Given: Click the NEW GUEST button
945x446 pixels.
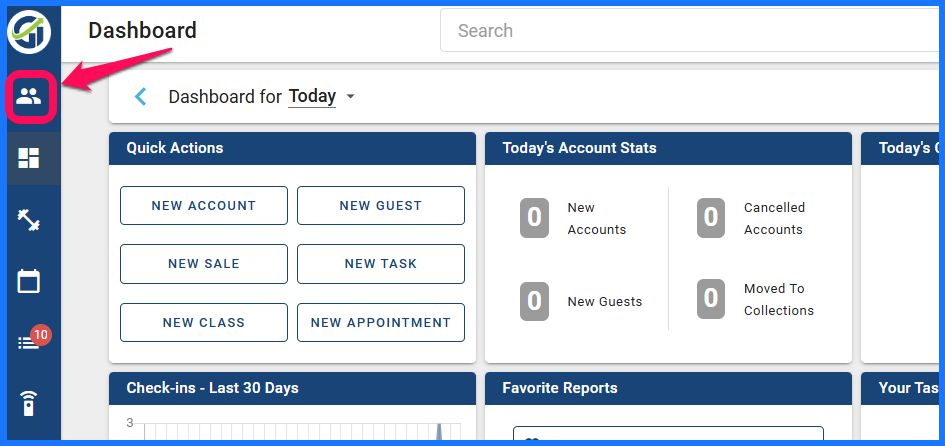Looking at the screenshot, I should tap(380, 206).
